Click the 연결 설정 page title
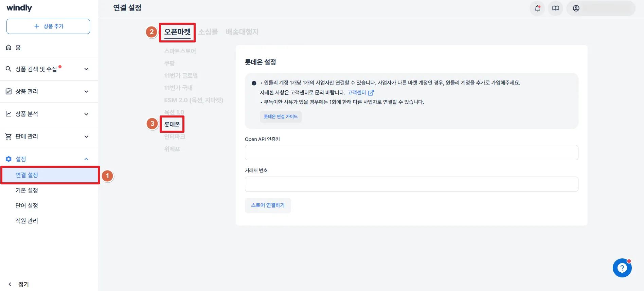 coord(127,8)
